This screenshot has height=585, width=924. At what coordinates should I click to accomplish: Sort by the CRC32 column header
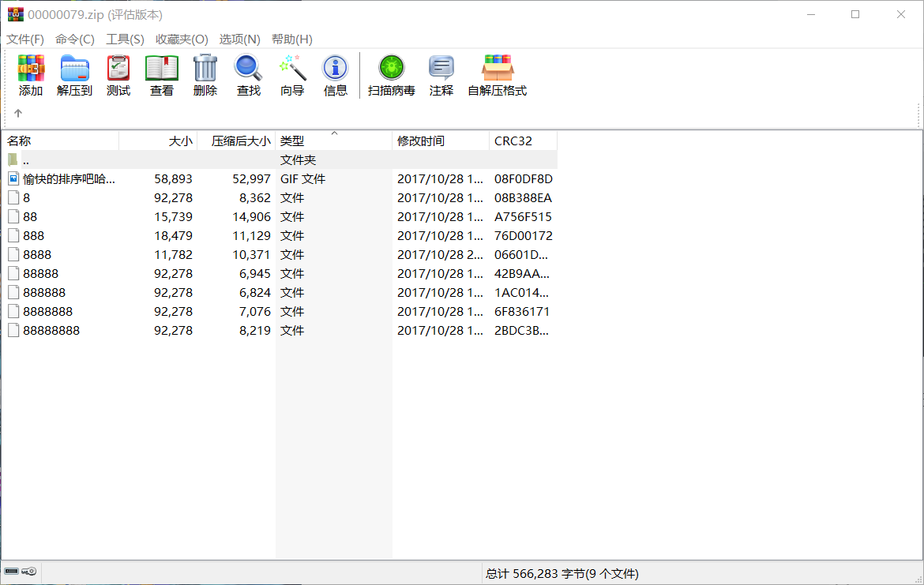click(x=523, y=141)
